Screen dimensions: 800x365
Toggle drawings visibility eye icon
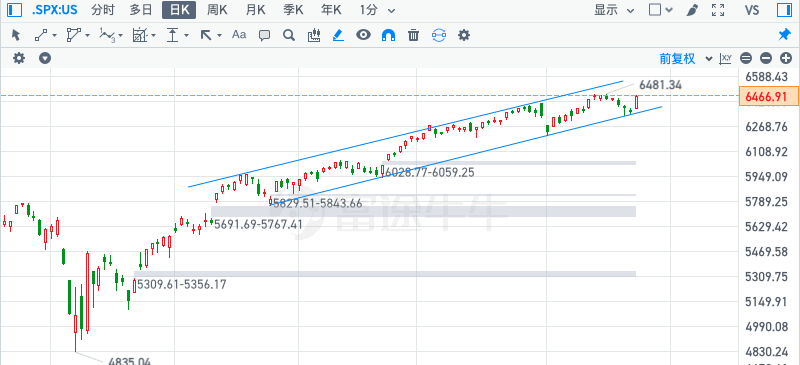coord(363,35)
